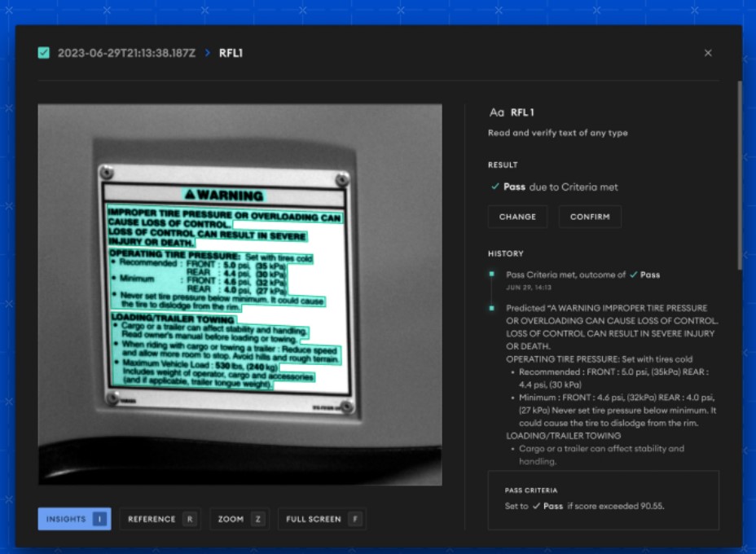Click the F shortcut key badge

[355, 519]
